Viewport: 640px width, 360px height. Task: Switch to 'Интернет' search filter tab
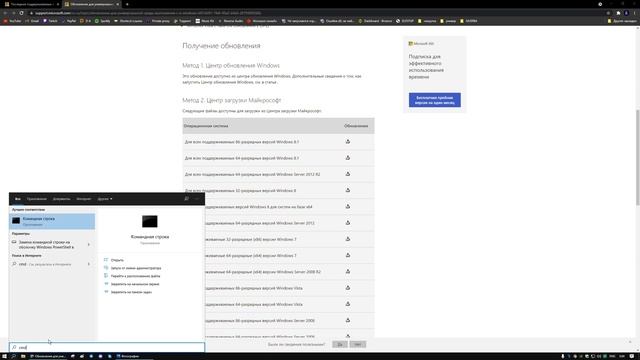click(84, 199)
